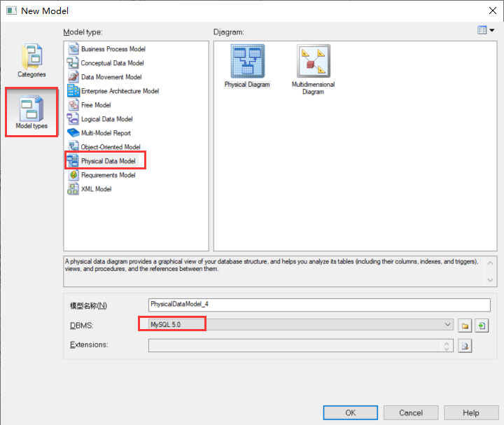
Task: Click the Data Movement Model icon
Action: click(x=73, y=77)
